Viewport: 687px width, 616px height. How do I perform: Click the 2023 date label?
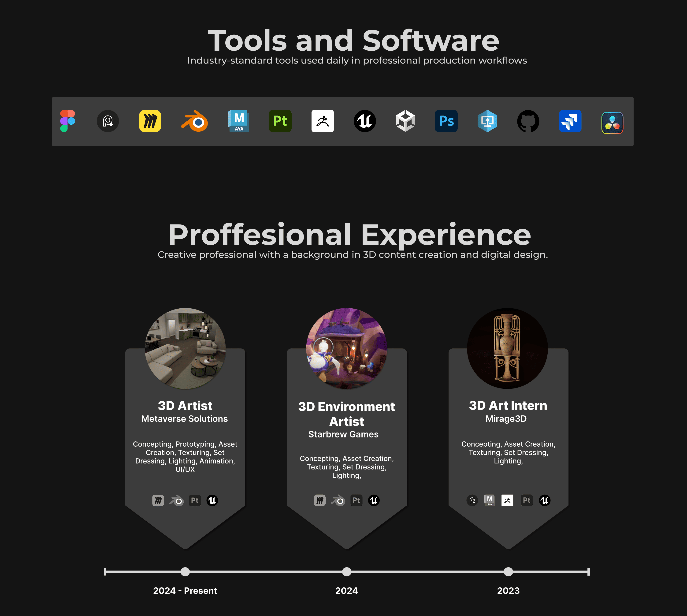pyautogui.click(x=509, y=591)
